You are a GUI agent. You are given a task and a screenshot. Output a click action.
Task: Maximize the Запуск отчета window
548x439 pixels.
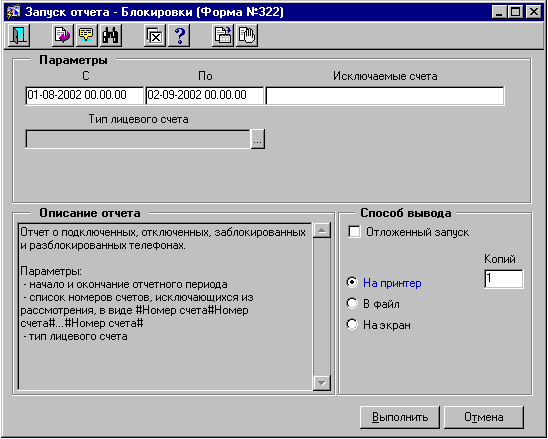pyautogui.click(x=515, y=12)
